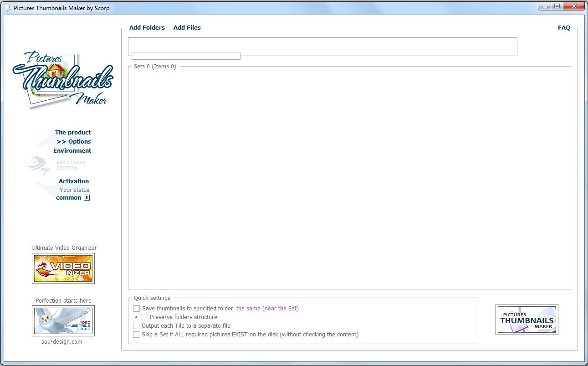Click the suu-design.com link
The image size is (588, 366).
pyautogui.click(x=62, y=341)
